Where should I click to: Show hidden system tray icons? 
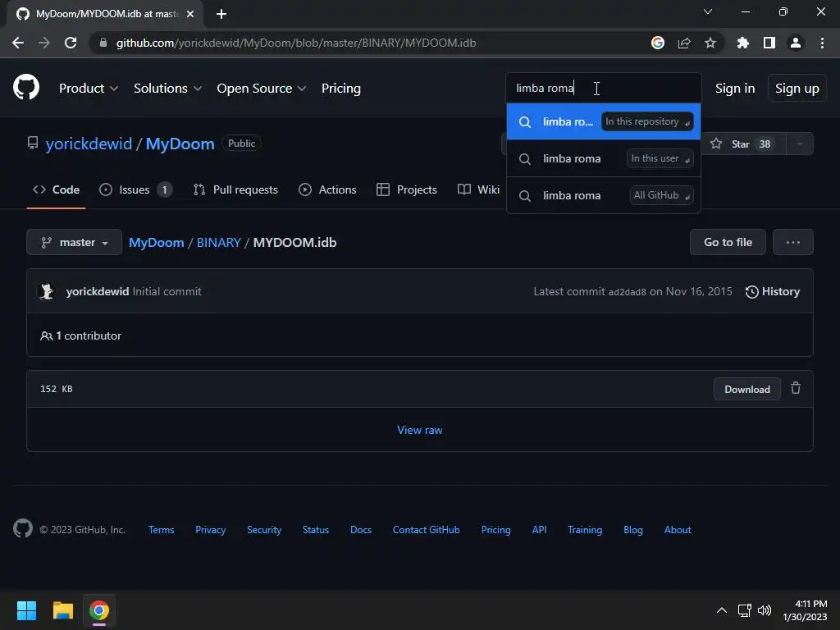tap(722, 610)
